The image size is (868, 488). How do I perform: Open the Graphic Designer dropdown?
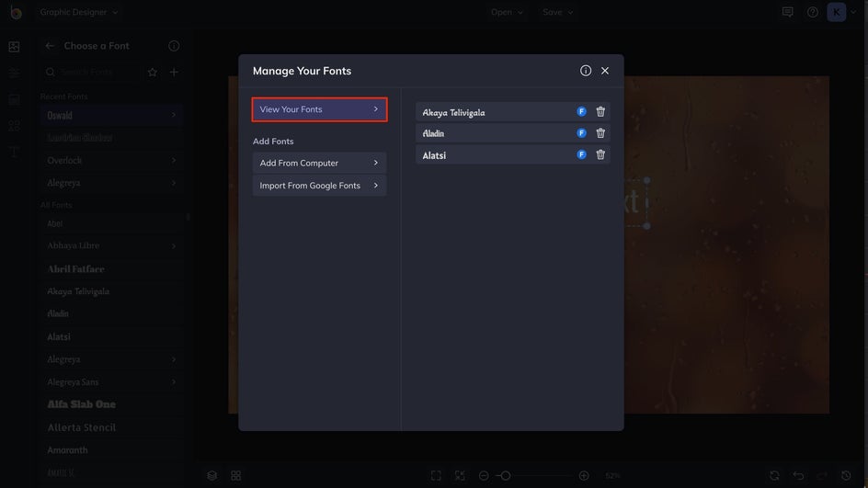pos(78,12)
